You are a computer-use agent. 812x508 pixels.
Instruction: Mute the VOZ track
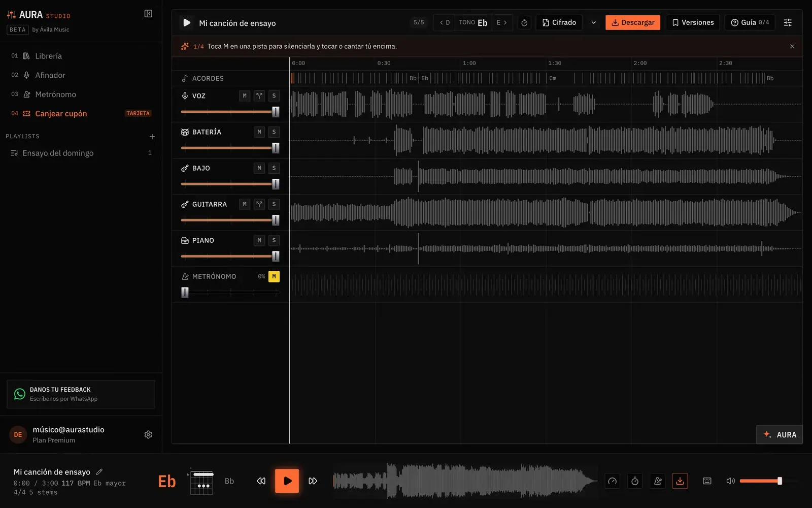[245, 96]
